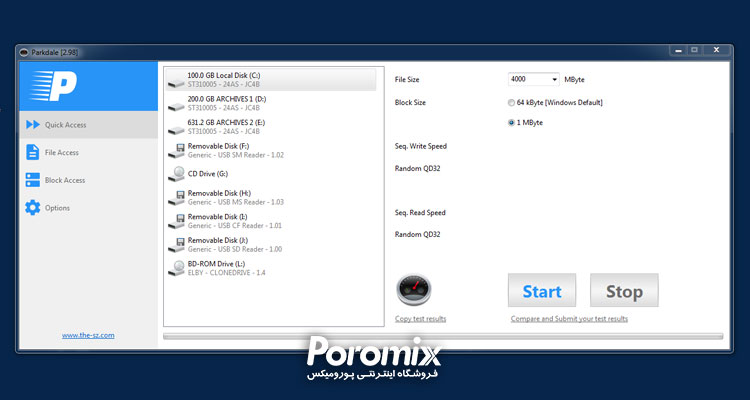Open Compare and Submit your test results link
The image size is (750, 400).
[568, 319]
